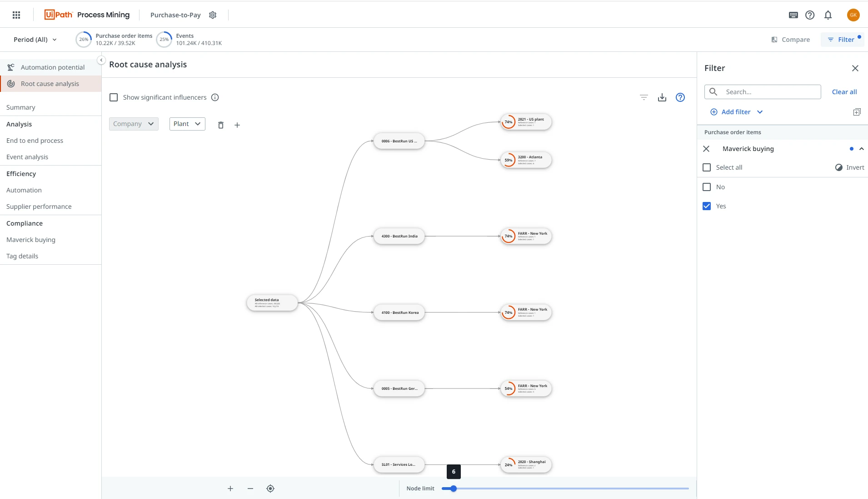Screen dimensions: 868x499
Task: Click the Invert label
Action: pos(855,167)
